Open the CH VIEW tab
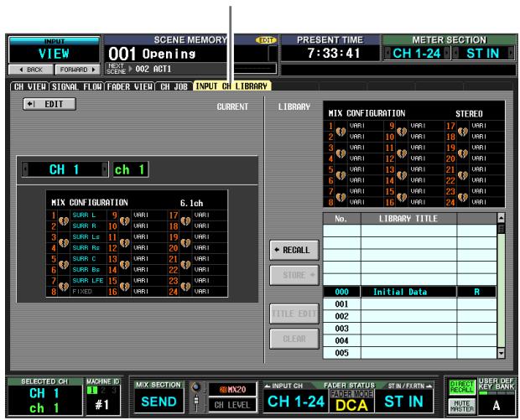 tap(30, 86)
